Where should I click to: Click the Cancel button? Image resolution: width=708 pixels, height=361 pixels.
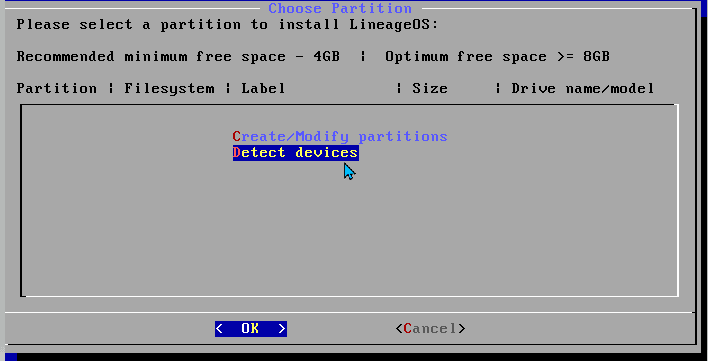coord(430,329)
